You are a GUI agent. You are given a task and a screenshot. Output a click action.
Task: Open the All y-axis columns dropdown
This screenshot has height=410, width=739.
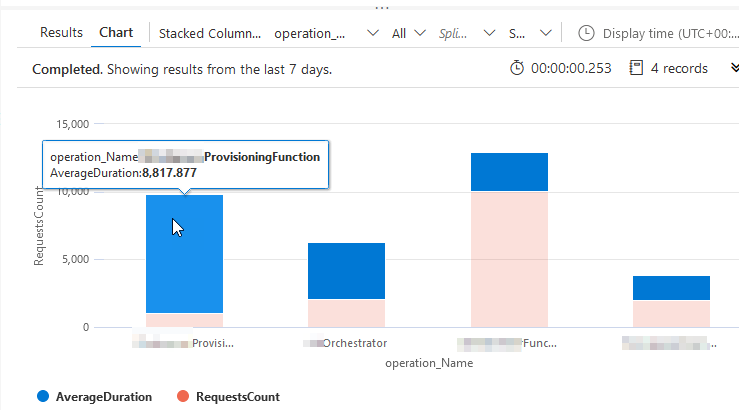pos(408,33)
